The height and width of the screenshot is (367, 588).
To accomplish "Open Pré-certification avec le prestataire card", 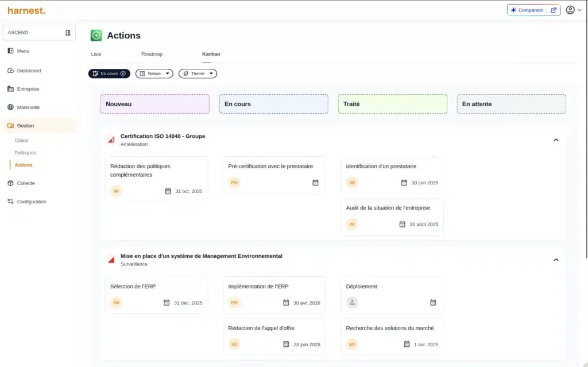I will [274, 175].
